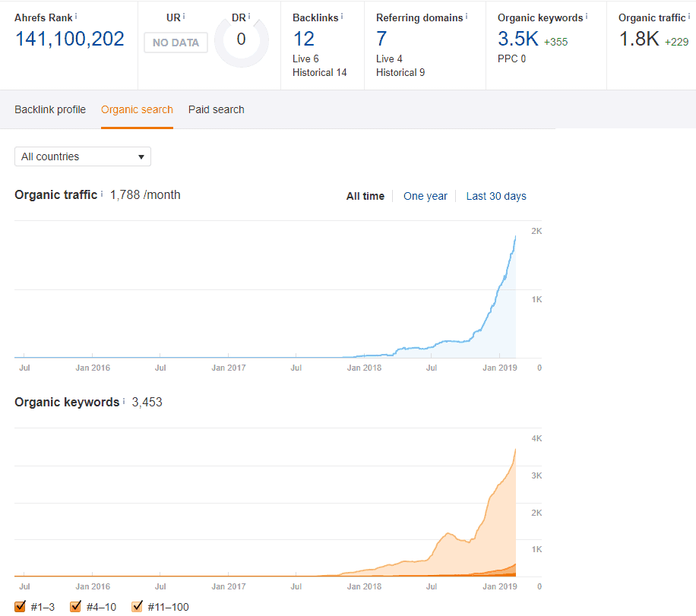The image size is (696, 616).
Task: Switch to the Backlink profile tab
Action: [x=50, y=109]
